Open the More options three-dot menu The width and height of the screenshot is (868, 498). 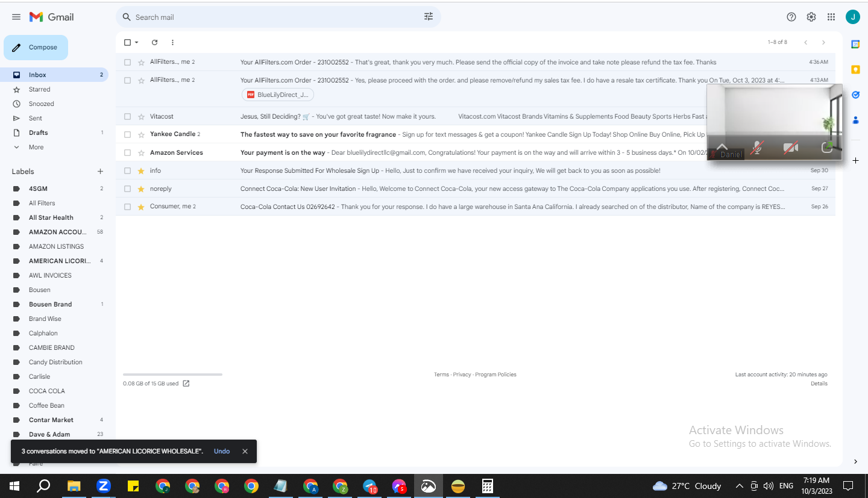(172, 42)
